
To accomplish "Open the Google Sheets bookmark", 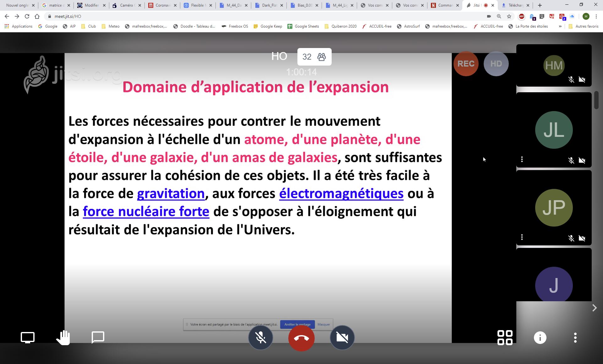I will 303,26.
